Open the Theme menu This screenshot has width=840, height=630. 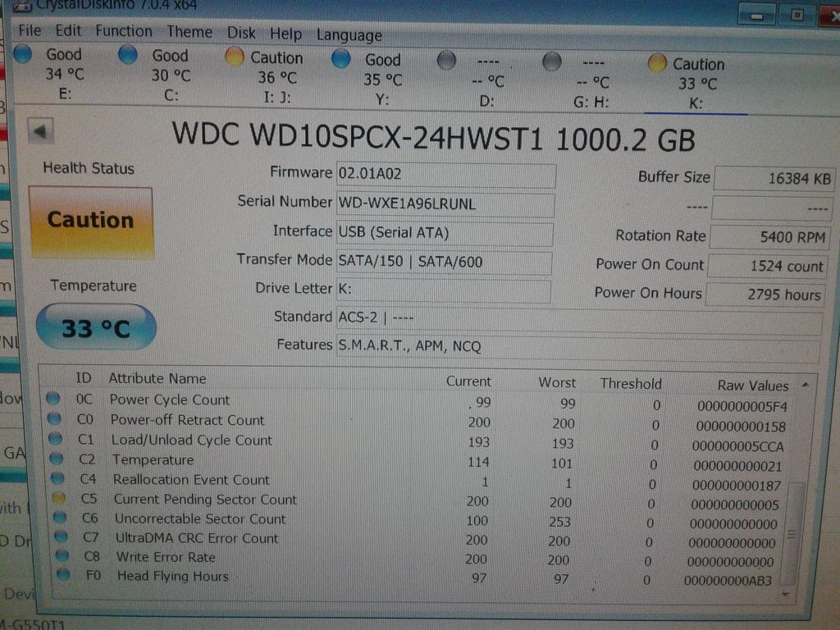point(189,32)
